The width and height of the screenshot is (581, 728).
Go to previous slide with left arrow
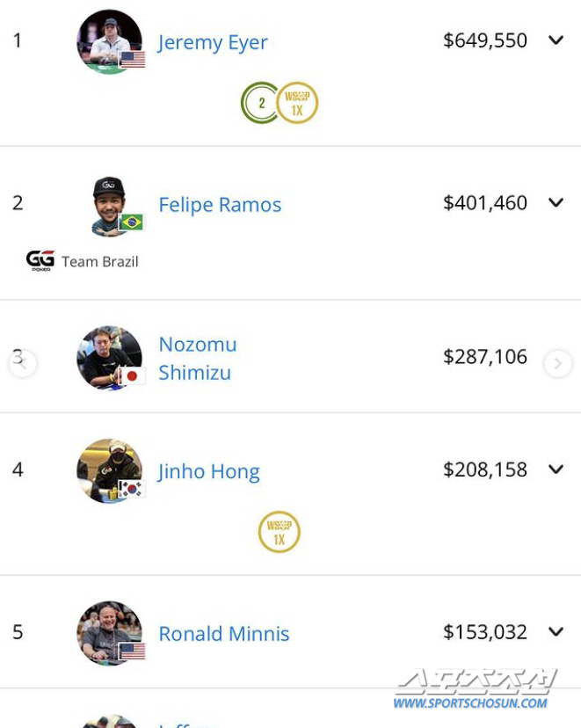pyautogui.click(x=22, y=363)
